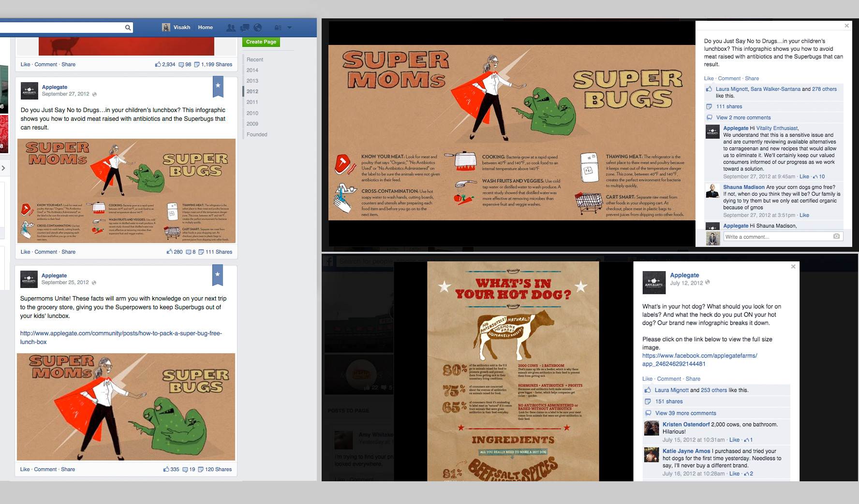
Task: Open the friend requests icon
Action: [231, 28]
